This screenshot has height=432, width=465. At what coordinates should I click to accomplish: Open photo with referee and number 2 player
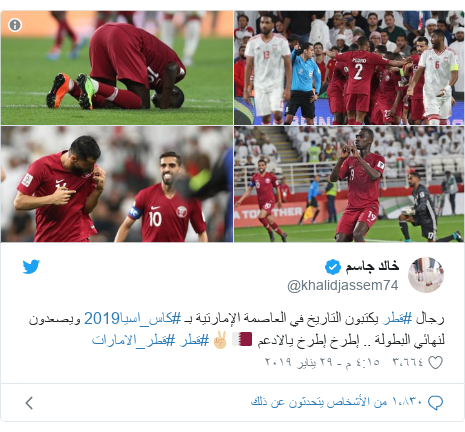[x=349, y=68]
